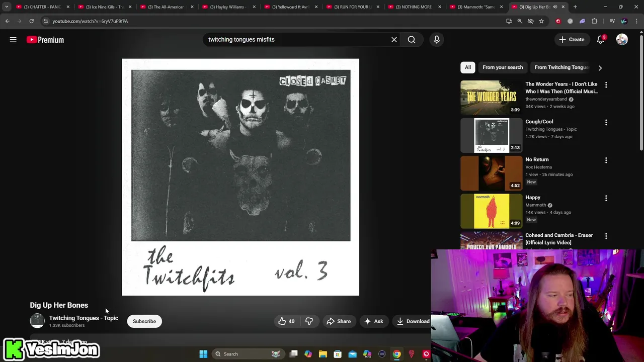Open the Happy video title link
The image size is (644, 362).
click(533, 198)
